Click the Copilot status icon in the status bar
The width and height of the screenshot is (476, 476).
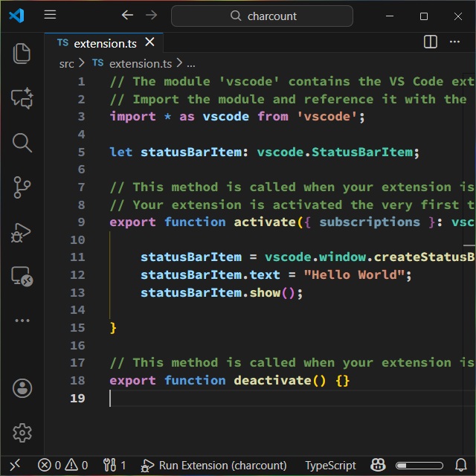tap(378, 466)
